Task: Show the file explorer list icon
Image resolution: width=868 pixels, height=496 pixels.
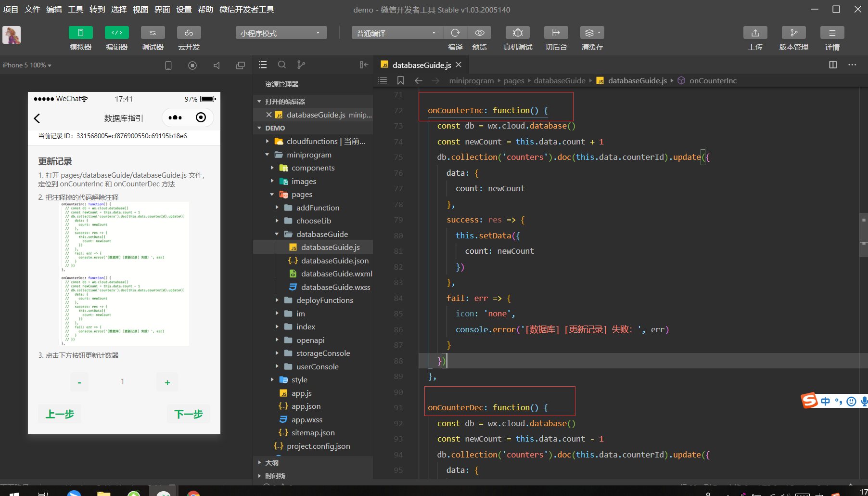Action: (x=263, y=65)
